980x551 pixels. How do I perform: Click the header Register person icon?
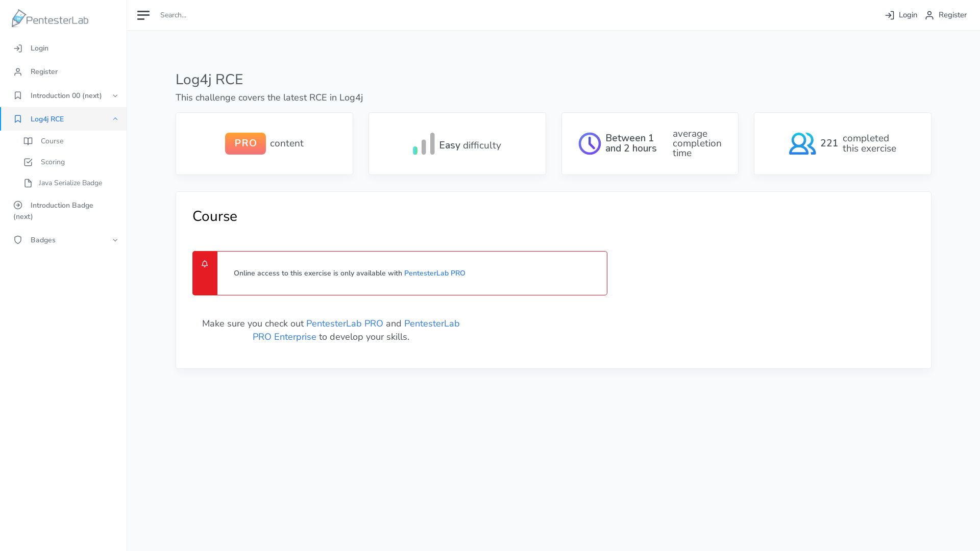tap(929, 15)
